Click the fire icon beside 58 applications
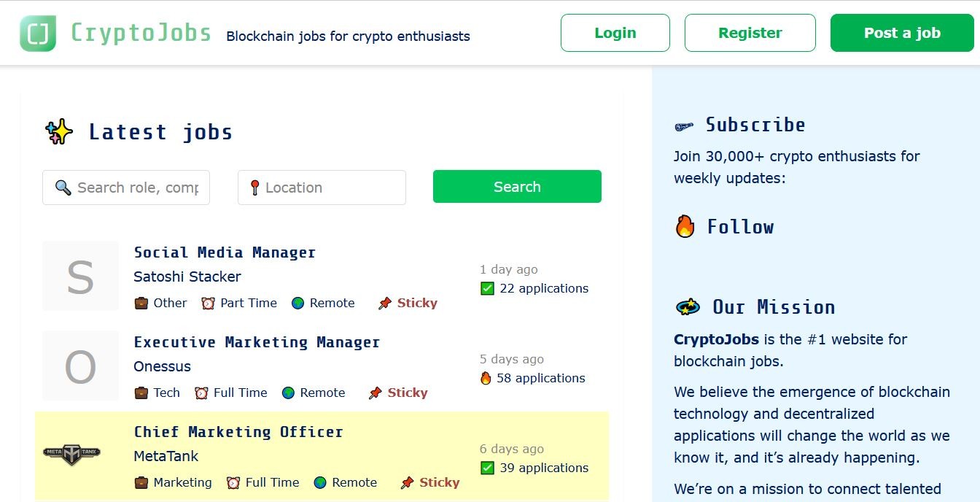 [486, 378]
